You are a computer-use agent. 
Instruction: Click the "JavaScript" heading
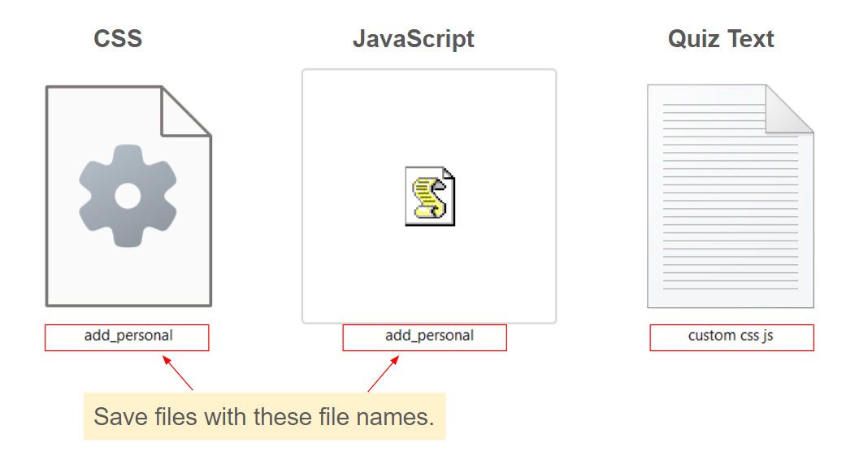[x=414, y=39]
